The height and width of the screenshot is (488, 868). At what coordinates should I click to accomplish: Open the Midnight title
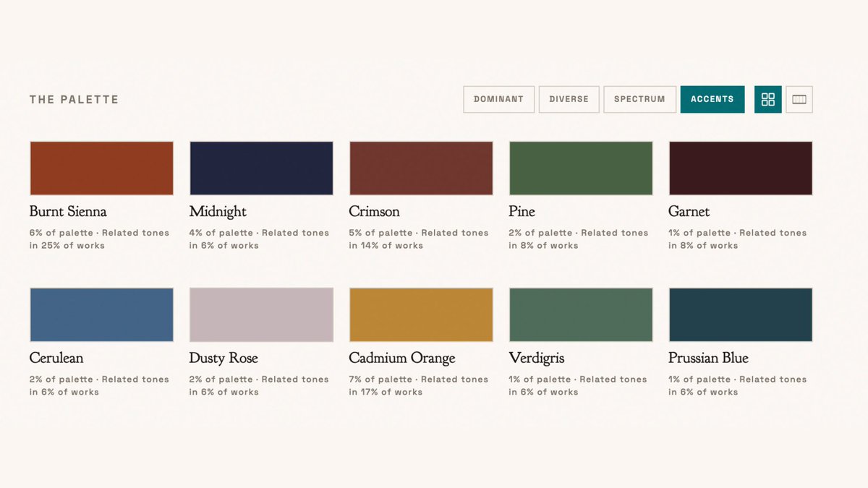pyautogui.click(x=218, y=211)
